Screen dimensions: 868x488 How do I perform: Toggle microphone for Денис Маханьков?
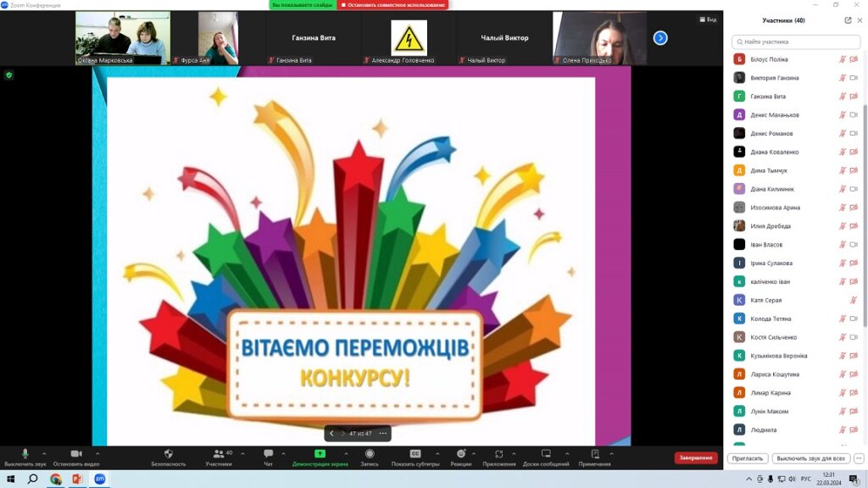pyautogui.click(x=842, y=115)
